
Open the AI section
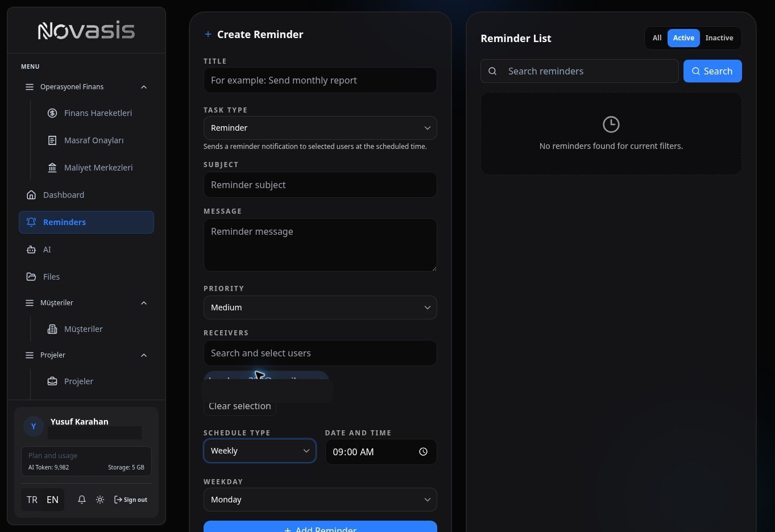pyautogui.click(x=86, y=250)
